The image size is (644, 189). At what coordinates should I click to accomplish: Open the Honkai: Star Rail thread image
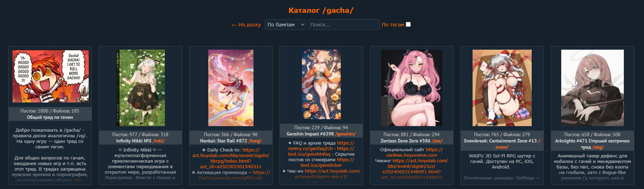click(x=231, y=88)
